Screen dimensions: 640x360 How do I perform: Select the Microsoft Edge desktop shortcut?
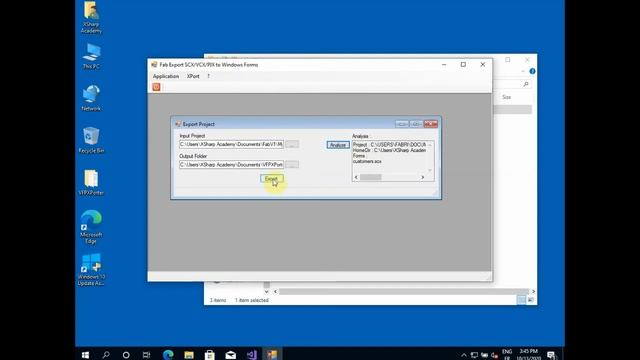pyautogui.click(x=91, y=227)
